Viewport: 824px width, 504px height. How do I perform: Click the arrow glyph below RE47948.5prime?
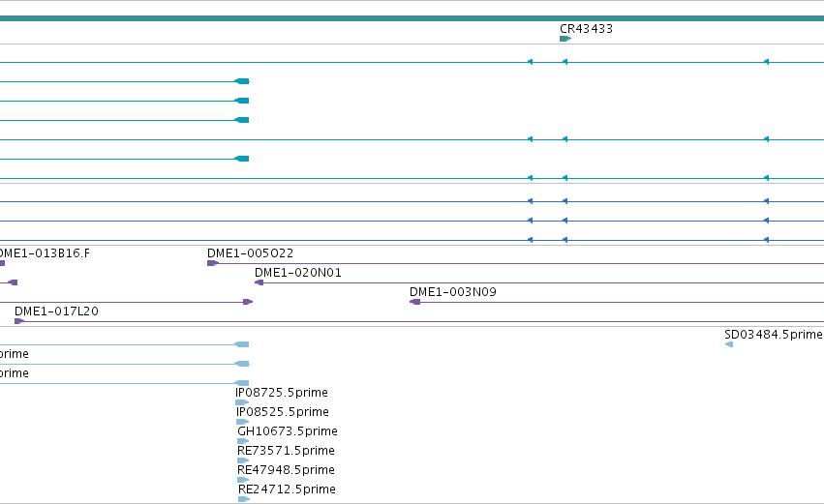click(243, 480)
